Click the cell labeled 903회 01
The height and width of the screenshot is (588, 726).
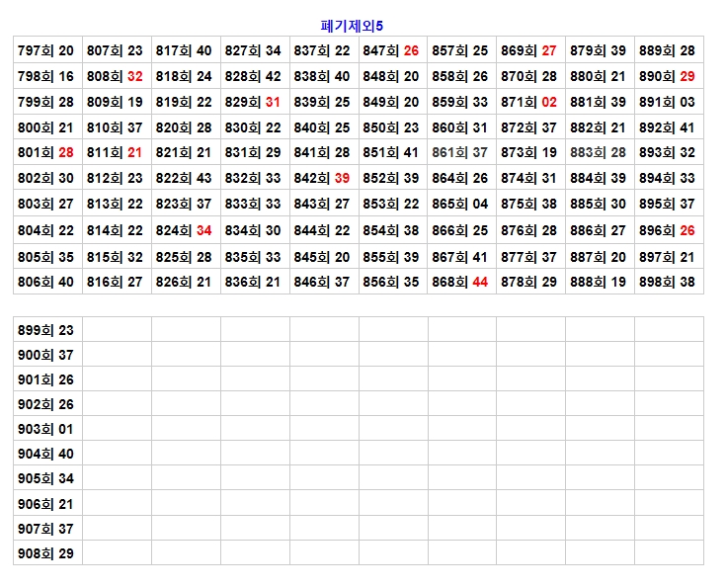coord(46,429)
